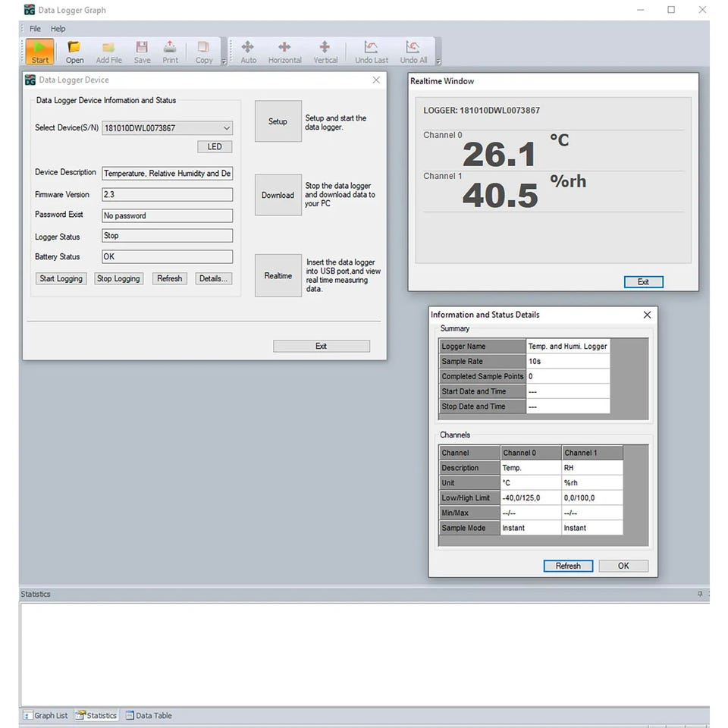Viewport: 728px width, 728px height.
Task: Select Completed Sample Points value cell
Action: click(568, 377)
